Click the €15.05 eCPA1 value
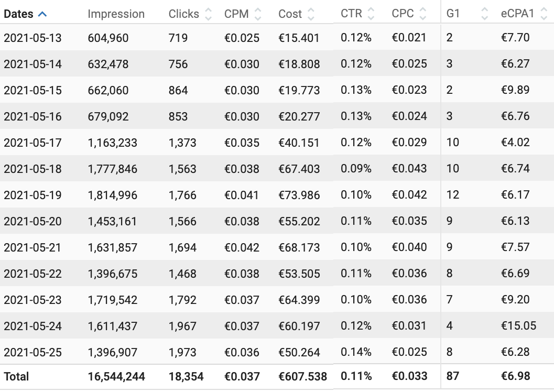 tap(518, 325)
